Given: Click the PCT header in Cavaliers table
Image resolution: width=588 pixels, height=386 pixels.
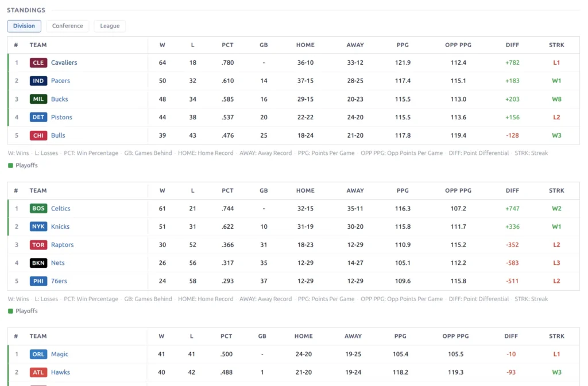Looking at the screenshot, I should 227,45.
